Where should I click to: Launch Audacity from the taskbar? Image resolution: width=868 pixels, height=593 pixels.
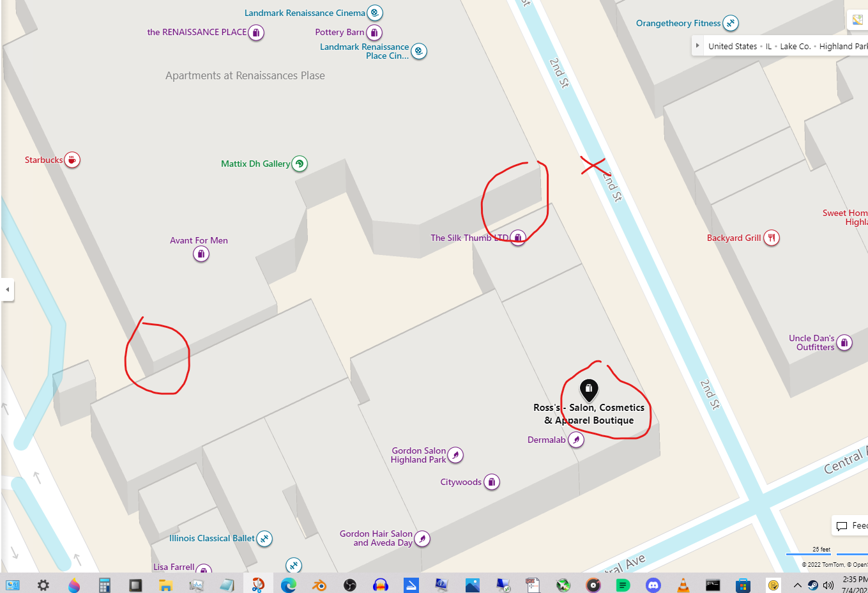tap(380, 585)
